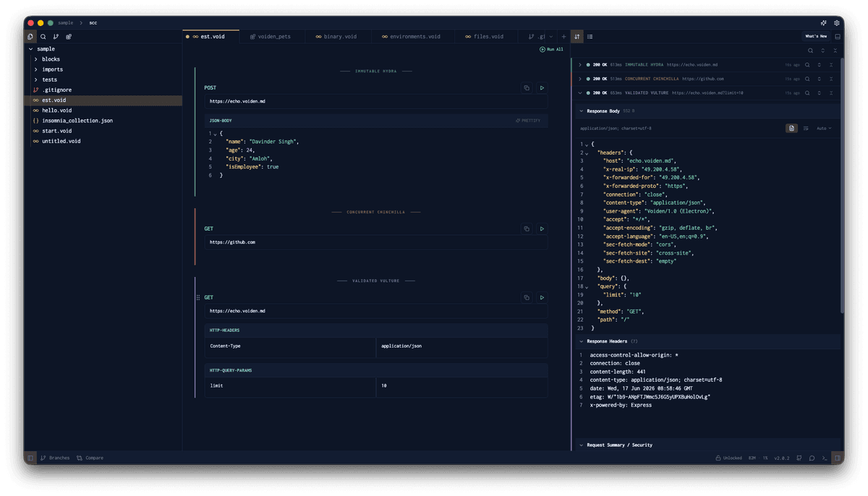Screen dimensions: 868x496
Task: Collapse the sample root folder
Action: click(x=31, y=49)
